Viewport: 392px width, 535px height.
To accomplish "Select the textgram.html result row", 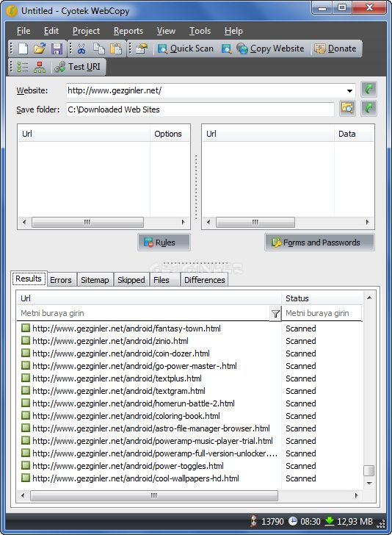I will [189, 391].
